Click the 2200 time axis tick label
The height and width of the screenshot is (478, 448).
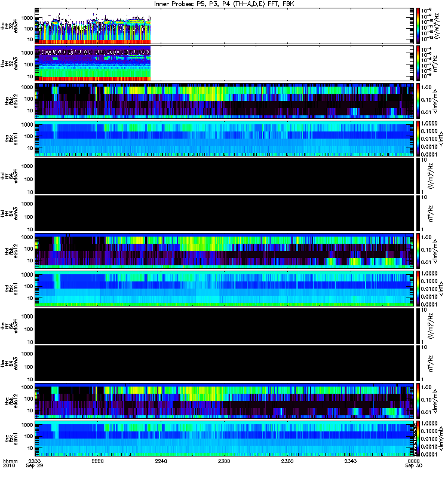tap(35, 461)
